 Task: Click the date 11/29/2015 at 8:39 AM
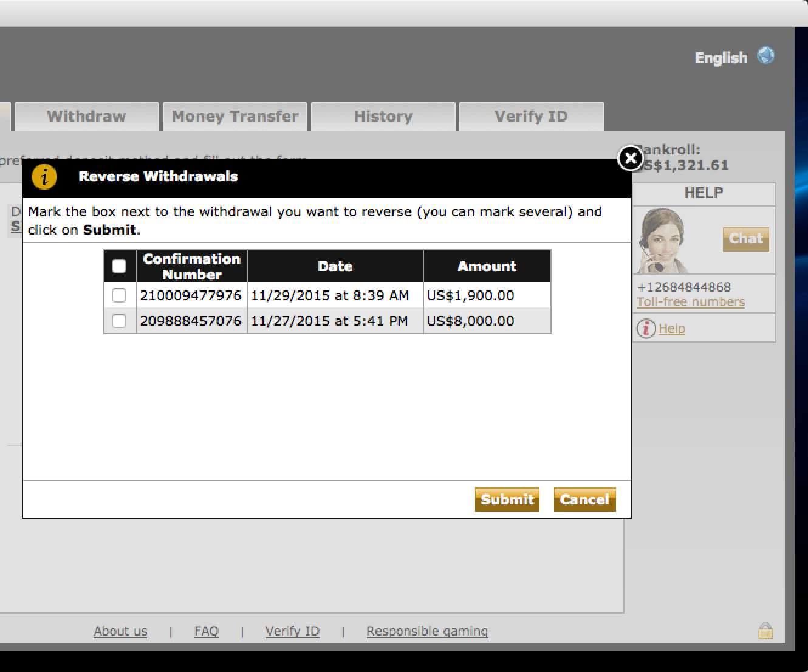pyautogui.click(x=330, y=295)
